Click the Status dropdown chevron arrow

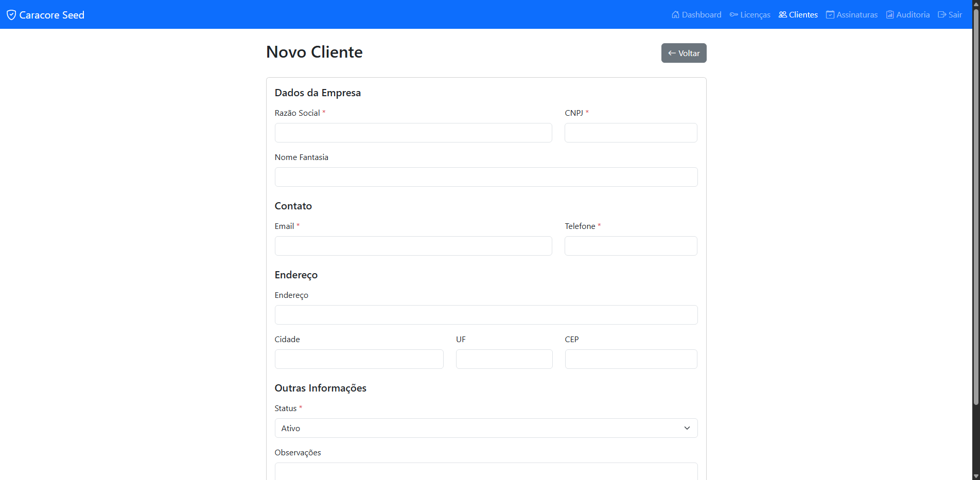coord(687,428)
